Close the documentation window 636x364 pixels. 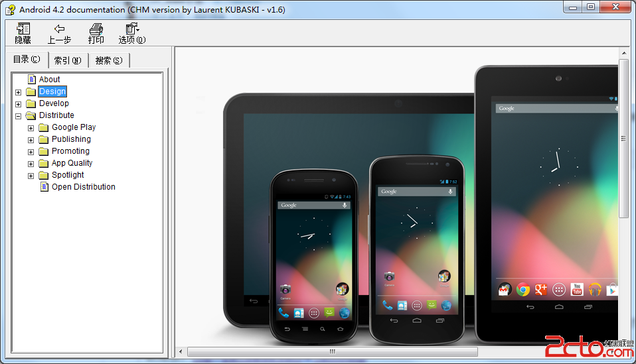click(615, 7)
